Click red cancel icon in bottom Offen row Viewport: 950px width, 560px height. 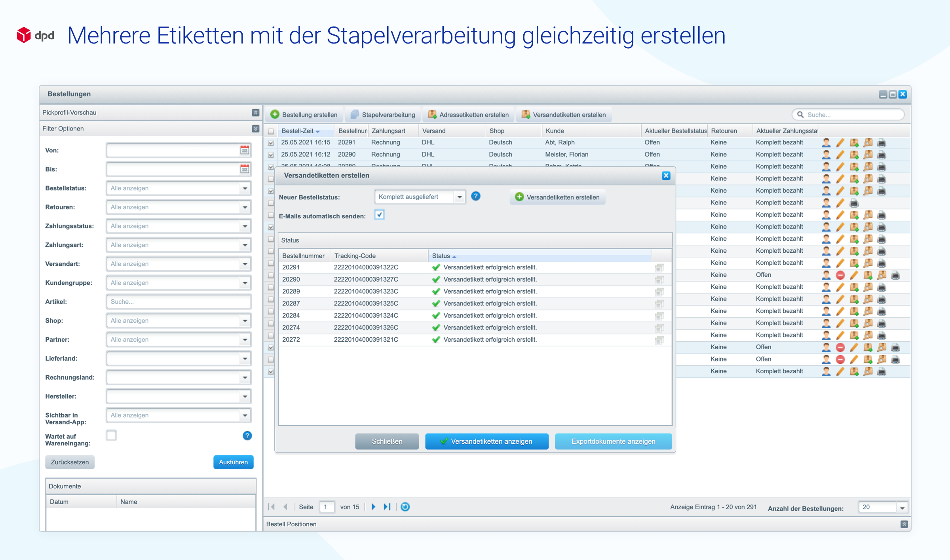pyautogui.click(x=840, y=359)
